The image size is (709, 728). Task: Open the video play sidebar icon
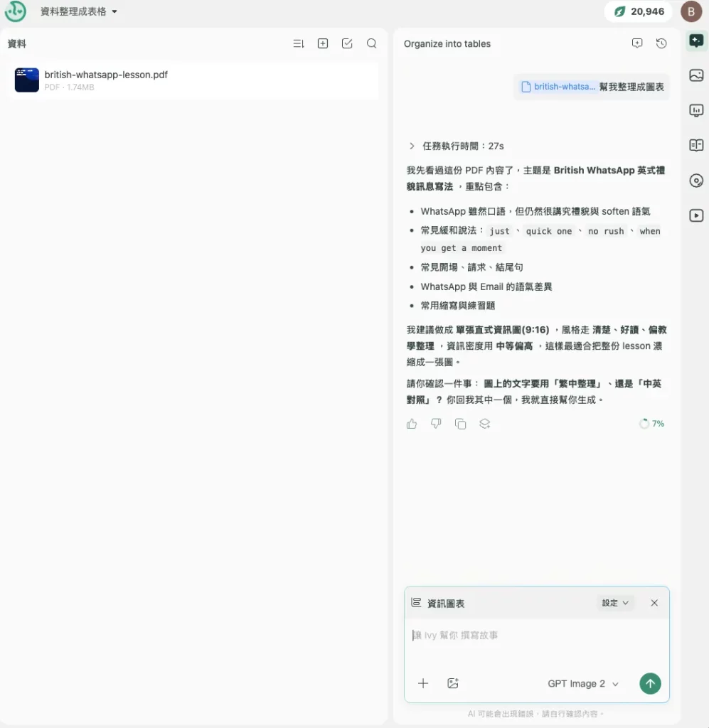(696, 215)
